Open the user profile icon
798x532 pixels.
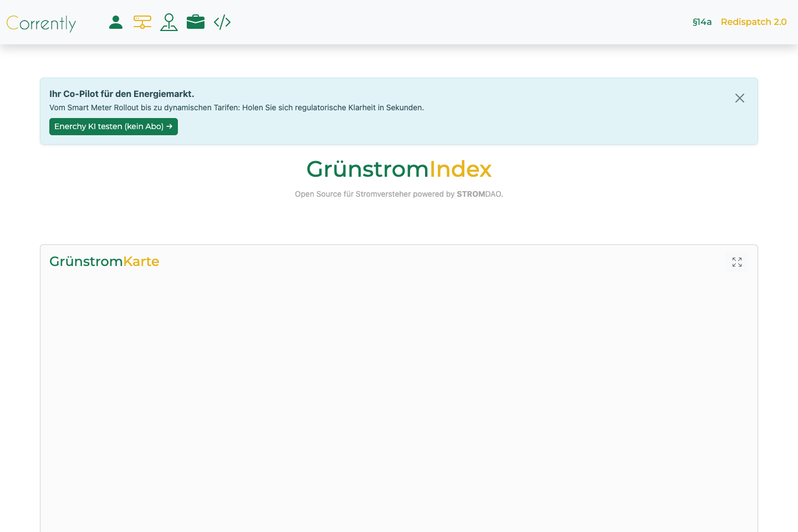coord(116,22)
